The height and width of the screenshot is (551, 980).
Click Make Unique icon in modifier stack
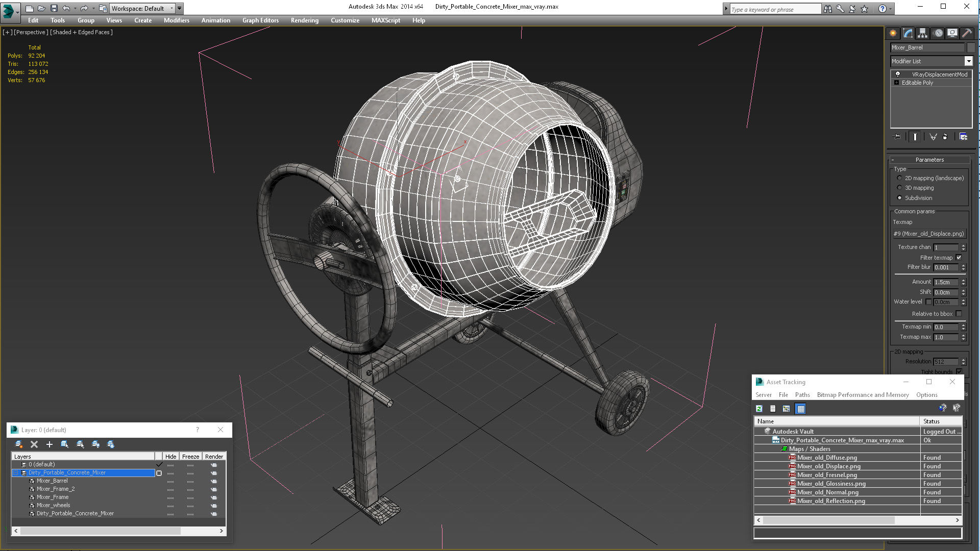933,137
